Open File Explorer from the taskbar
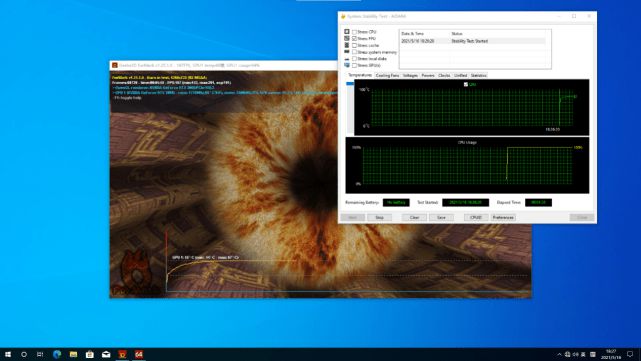This screenshot has width=641, height=361. point(74,354)
